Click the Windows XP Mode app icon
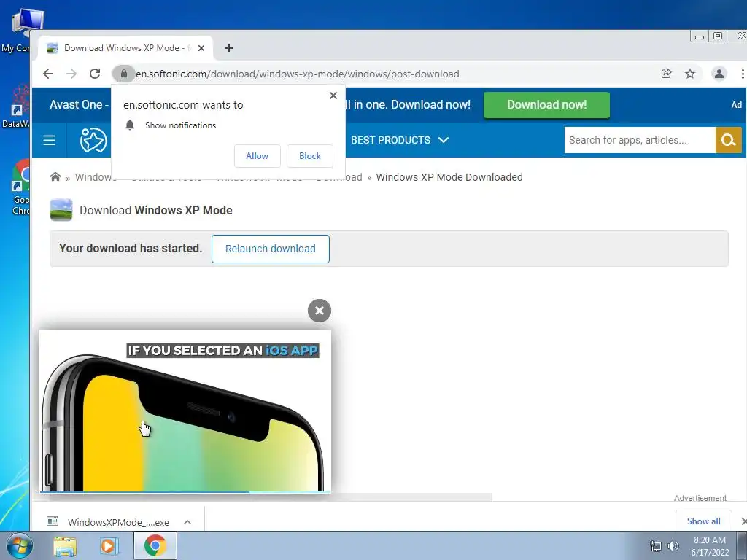 tap(61, 210)
